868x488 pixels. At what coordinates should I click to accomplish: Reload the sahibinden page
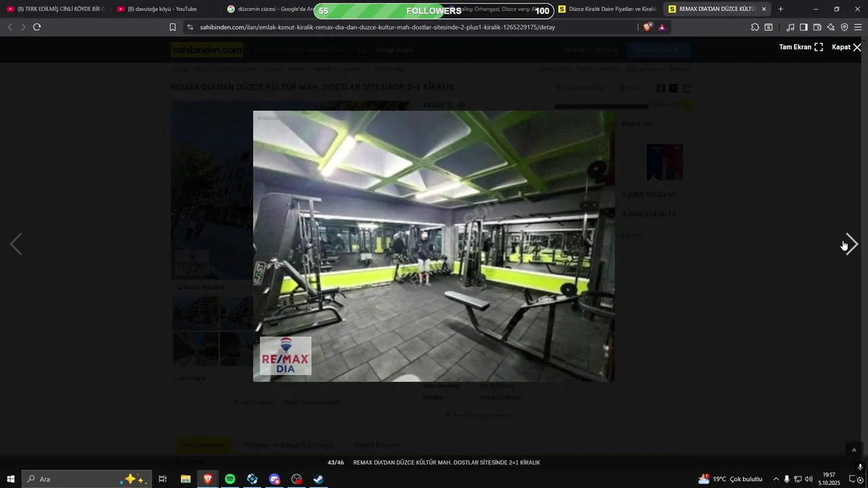pyautogui.click(x=37, y=27)
